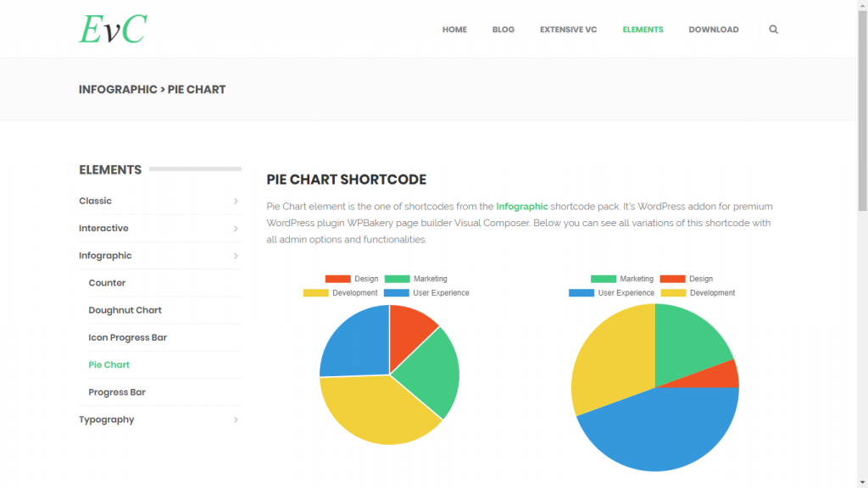The width and height of the screenshot is (868, 488).
Task: Open the search icon in header
Action: (x=773, y=30)
